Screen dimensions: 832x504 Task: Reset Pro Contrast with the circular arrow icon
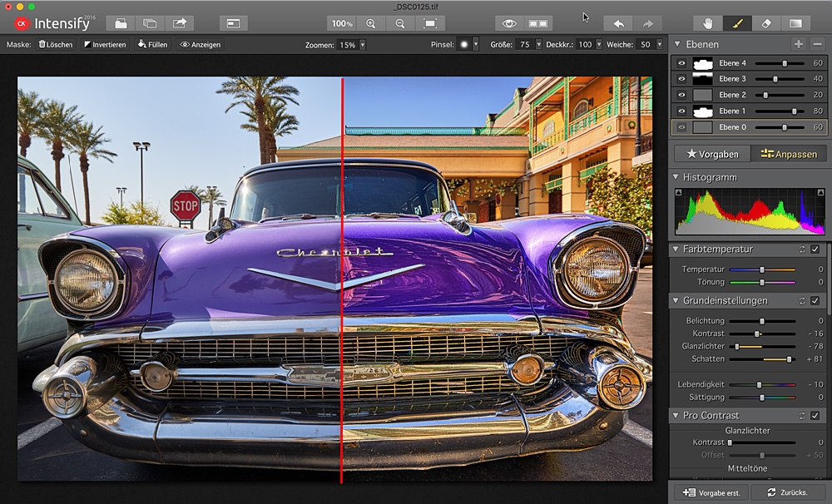click(x=802, y=415)
